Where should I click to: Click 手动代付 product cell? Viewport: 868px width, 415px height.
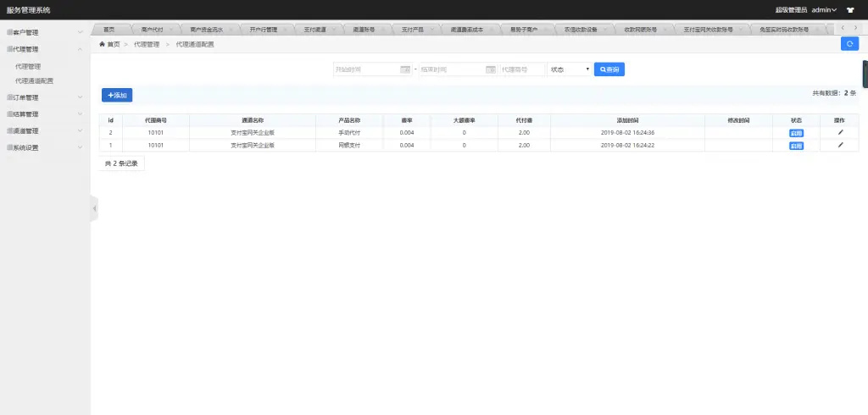(349, 133)
